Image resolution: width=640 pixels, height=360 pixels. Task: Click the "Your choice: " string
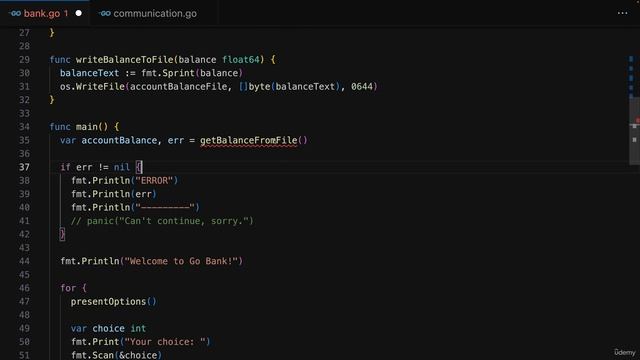click(x=165, y=342)
